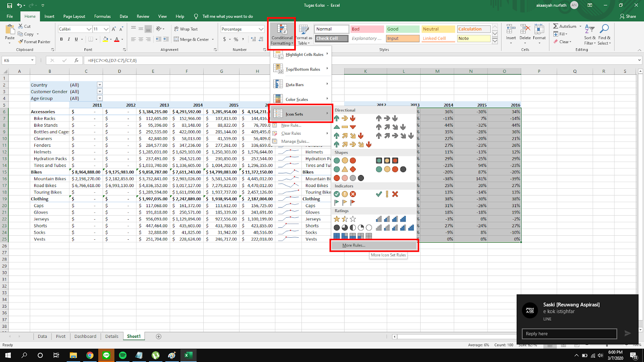This screenshot has height=362, width=644.
Task: Switch to the Dashboard sheet tab
Action: [x=85, y=336]
